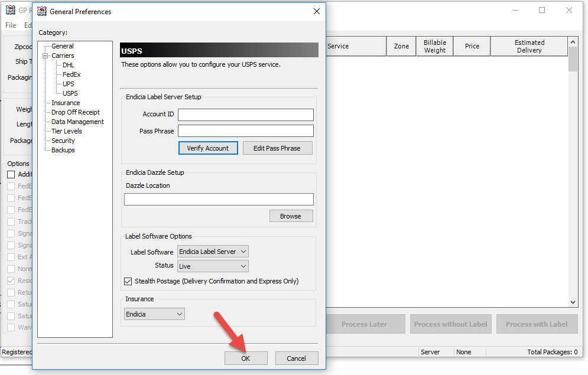This screenshot has width=588, height=375.
Task: Click the Billable Weight column header
Action: click(x=434, y=46)
